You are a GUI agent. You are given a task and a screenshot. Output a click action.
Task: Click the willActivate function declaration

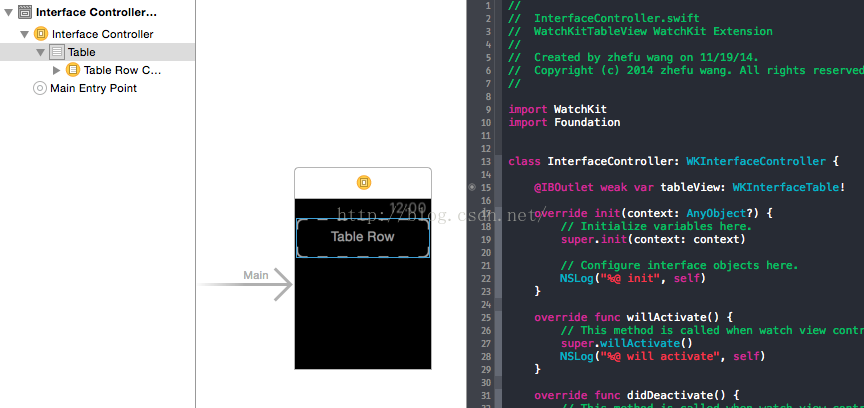pos(634,318)
